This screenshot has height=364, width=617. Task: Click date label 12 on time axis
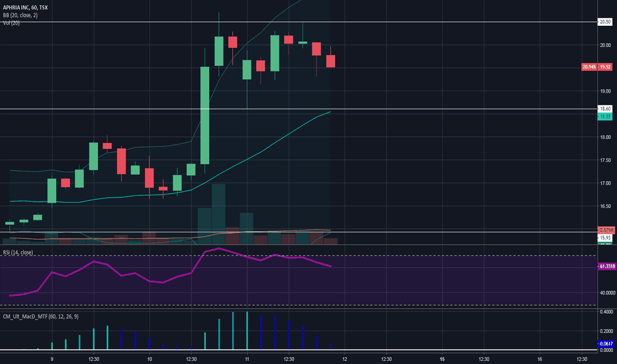click(x=345, y=359)
